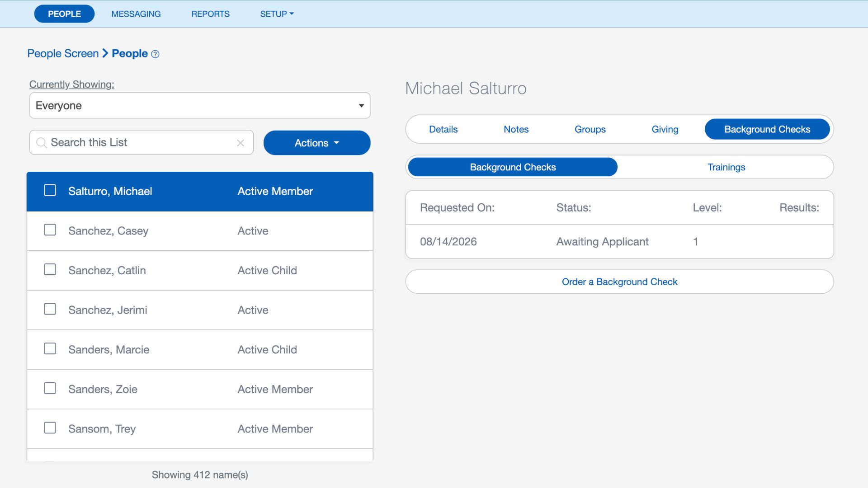The image size is (868, 488).
Task: Click the Level value 1 cell
Action: pyautogui.click(x=695, y=242)
